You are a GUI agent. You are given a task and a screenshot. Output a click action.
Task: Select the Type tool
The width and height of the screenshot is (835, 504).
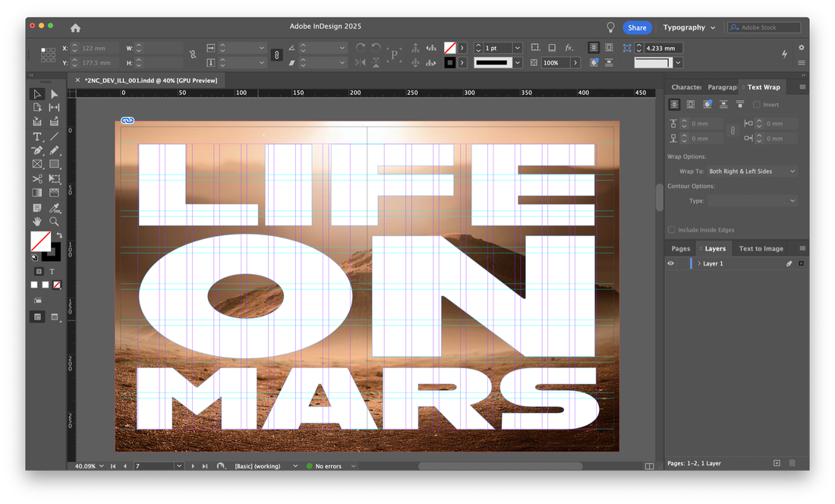(x=37, y=137)
